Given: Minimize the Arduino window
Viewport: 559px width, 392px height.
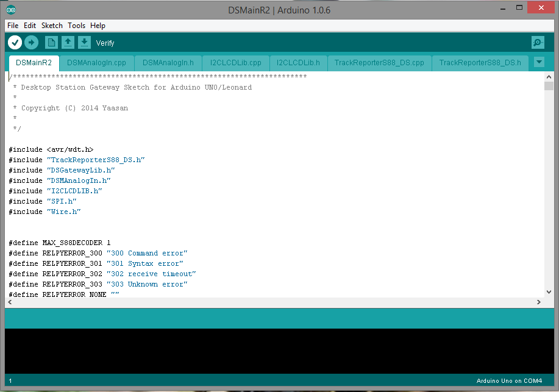Looking at the screenshot, I should [503, 9].
